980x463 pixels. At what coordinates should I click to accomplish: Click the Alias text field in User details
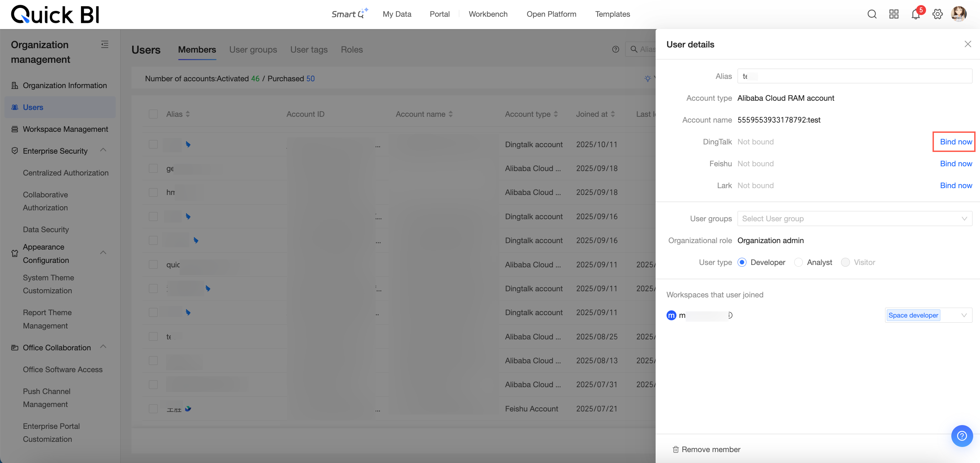click(854, 76)
